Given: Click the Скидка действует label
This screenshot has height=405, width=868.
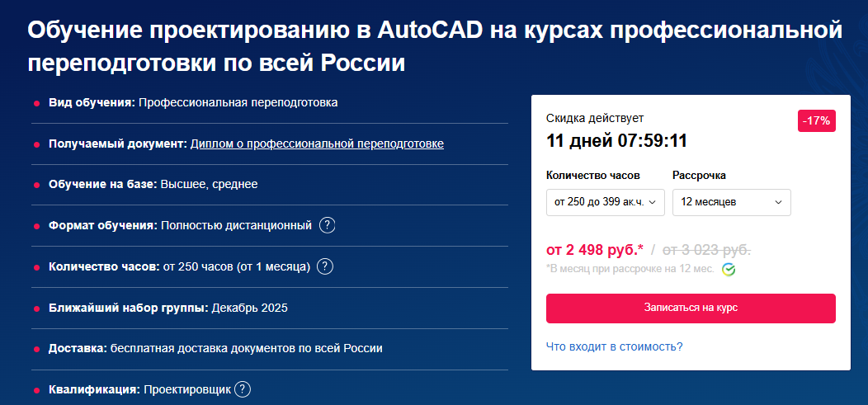Looking at the screenshot, I should click(x=595, y=119).
